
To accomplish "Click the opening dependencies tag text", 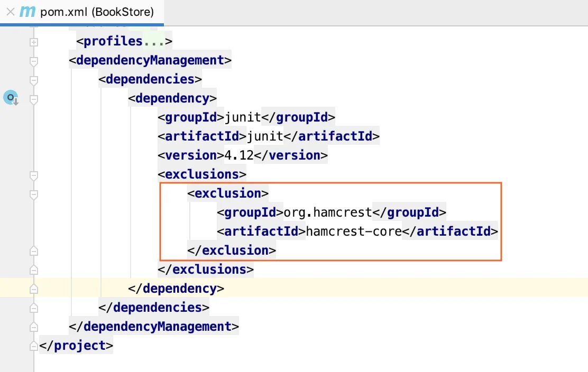I will [150, 79].
